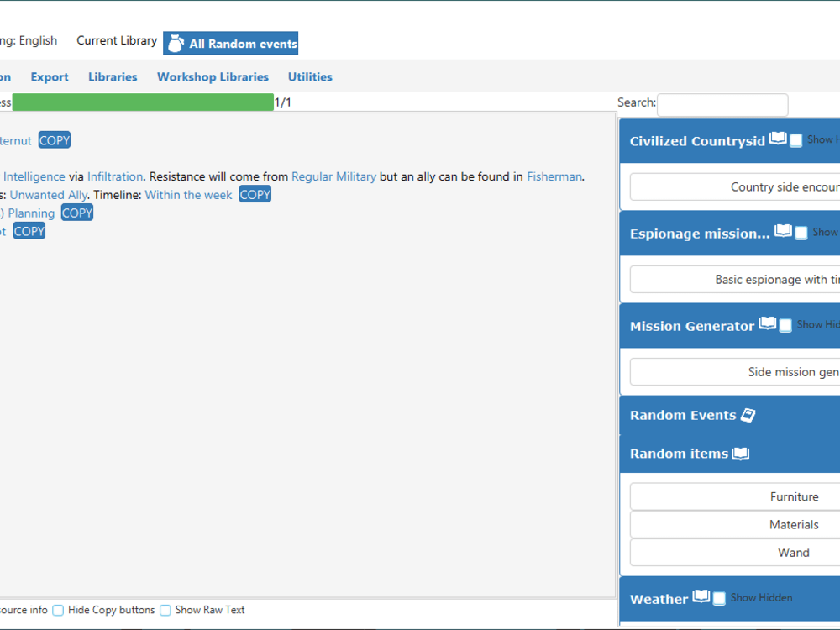Viewport: 840px width, 630px height.
Task: Run the Wand random item generator
Action: (793, 552)
